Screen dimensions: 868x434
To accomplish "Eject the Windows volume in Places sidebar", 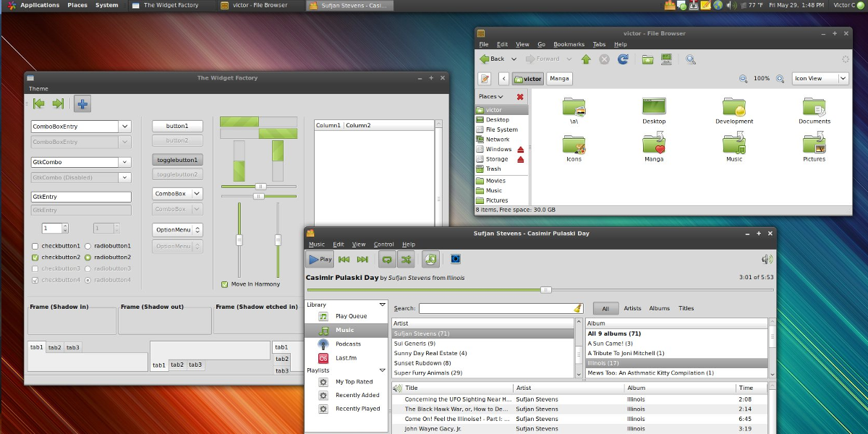I will click(520, 149).
